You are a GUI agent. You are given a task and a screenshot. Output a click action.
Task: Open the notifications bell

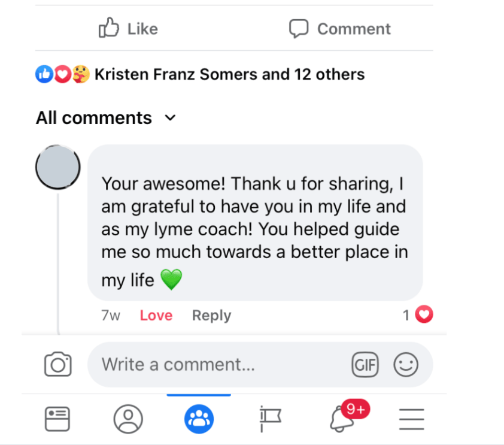point(342,418)
